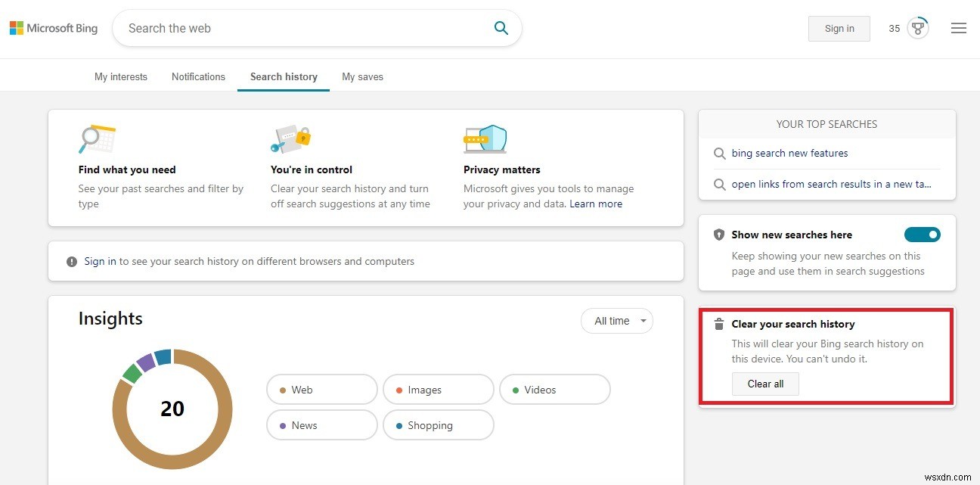
Task: Open the Learn more link under Privacy matters
Action: point(597,203)
